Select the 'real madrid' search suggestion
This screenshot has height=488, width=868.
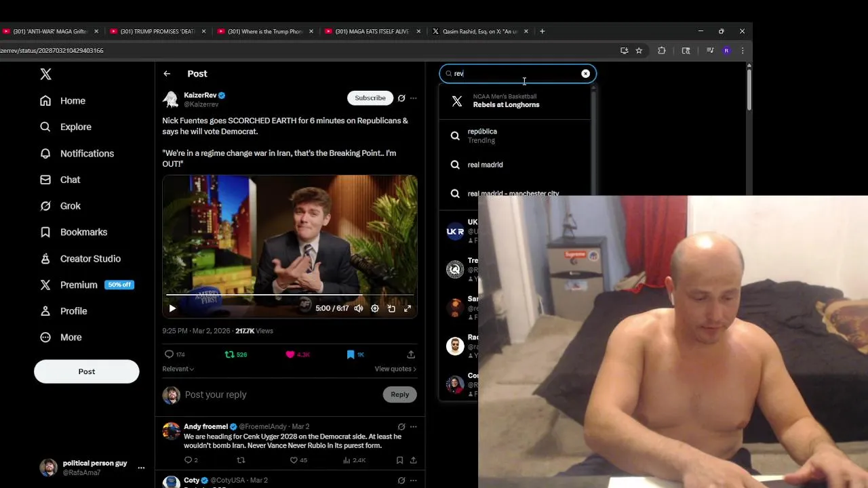click(x=515, y=165)
